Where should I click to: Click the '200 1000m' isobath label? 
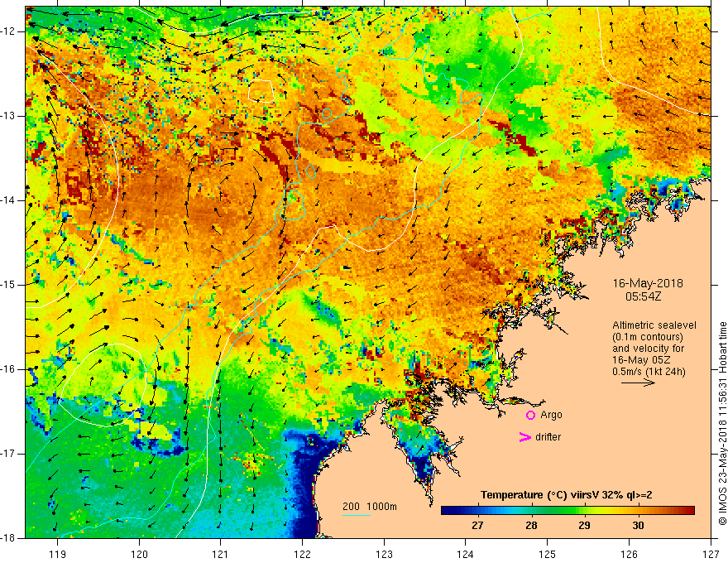click(x=370, y=507)
